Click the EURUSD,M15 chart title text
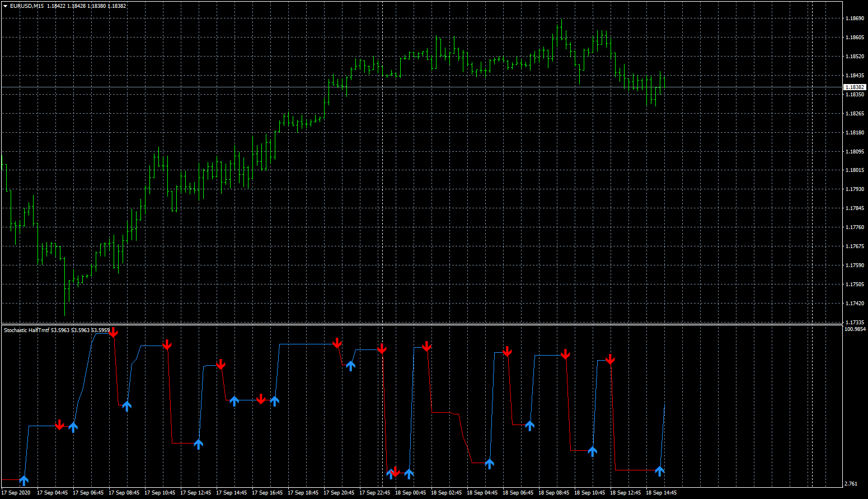The width and height of the screenshot is (868, 499). 27,6
